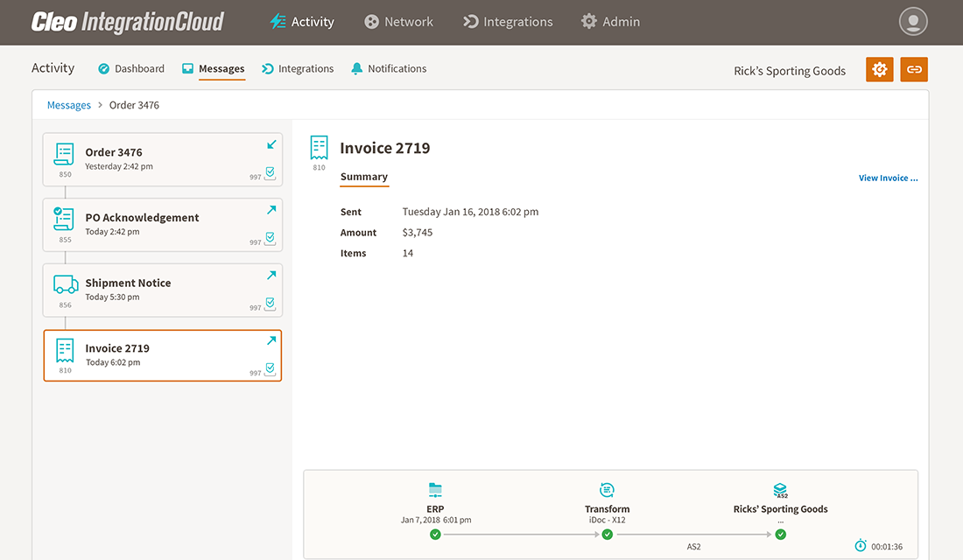Screen dimensions: 963x560
Task: Go back via Messages breadcrumb link
Action: (x=69, y=105)
